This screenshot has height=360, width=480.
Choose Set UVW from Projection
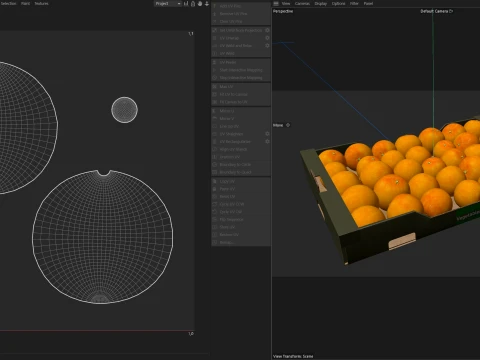coord(238,30)
